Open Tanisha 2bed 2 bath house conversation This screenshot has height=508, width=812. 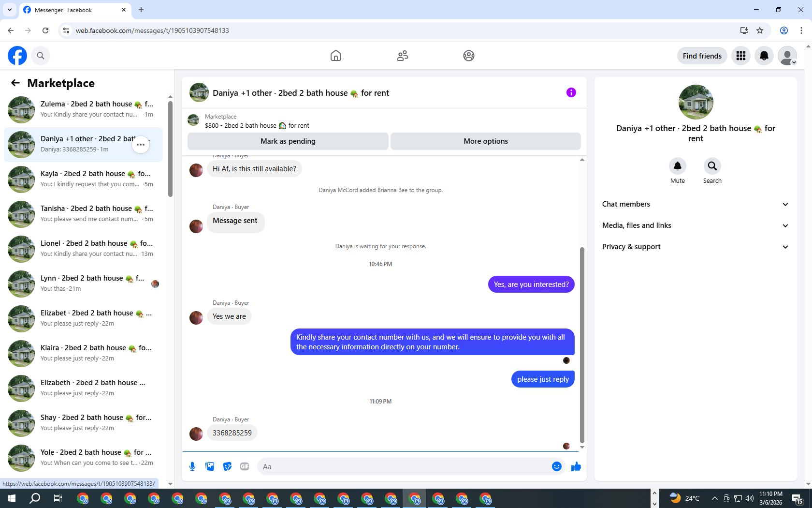(x=83, y=214)
